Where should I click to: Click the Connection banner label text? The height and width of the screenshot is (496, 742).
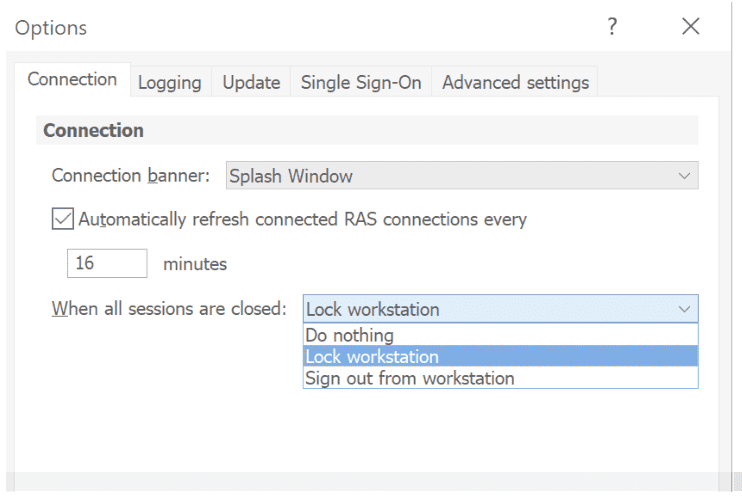pos(131,176)
